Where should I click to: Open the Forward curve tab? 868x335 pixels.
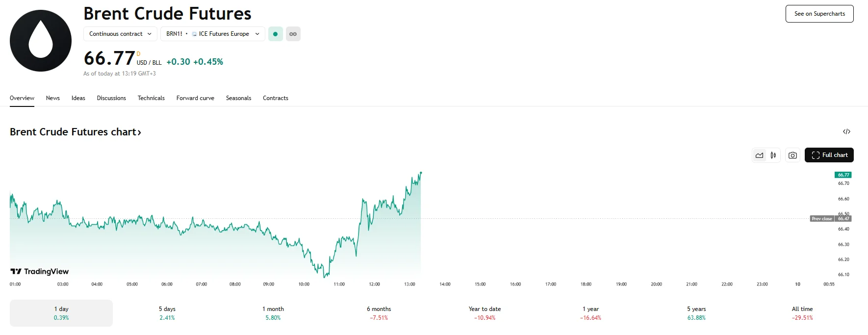[x=195, y=98]
